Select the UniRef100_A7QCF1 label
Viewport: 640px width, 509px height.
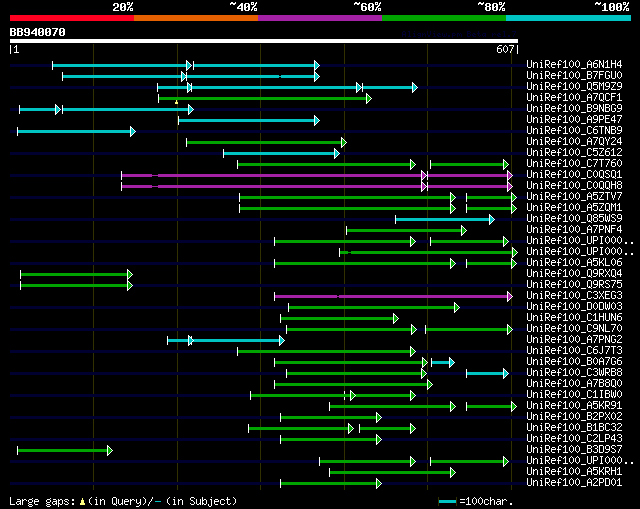(x=574, y=97)
